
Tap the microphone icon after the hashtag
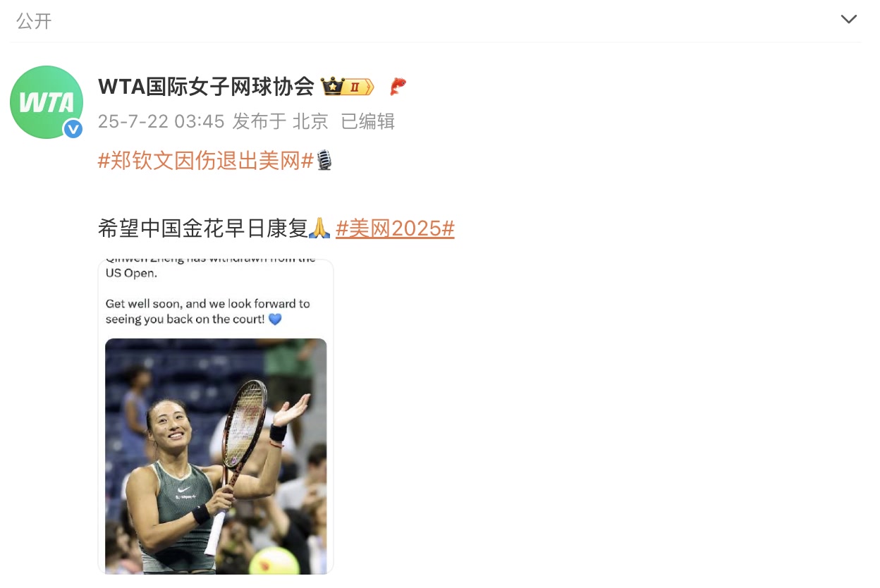click(324, 161)
